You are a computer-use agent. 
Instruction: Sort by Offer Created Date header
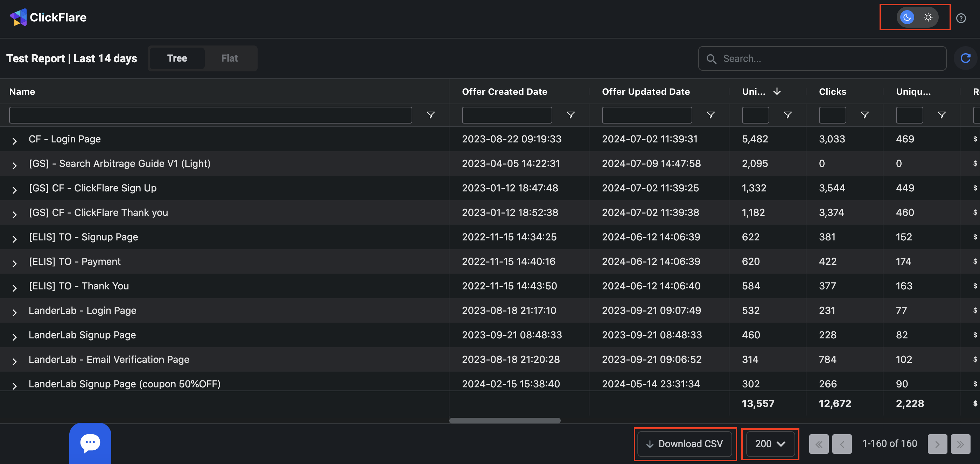(x=504, y=92)
